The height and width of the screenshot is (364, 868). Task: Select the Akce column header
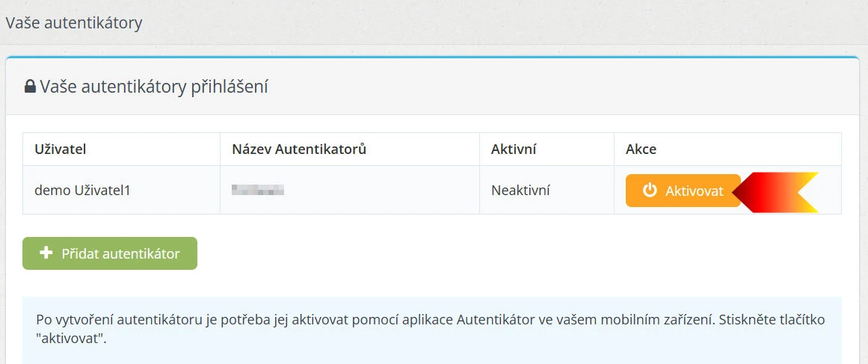[641, 149]
